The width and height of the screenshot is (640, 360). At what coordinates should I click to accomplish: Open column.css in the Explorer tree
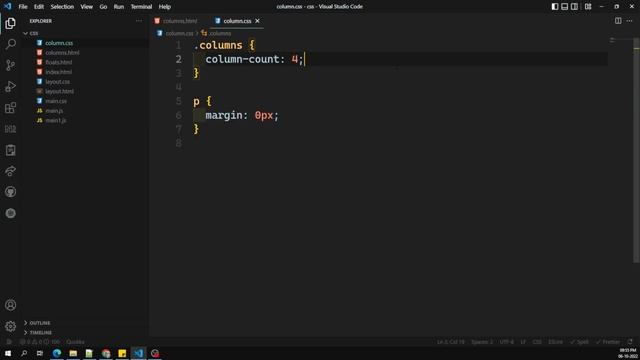point(59,43)
